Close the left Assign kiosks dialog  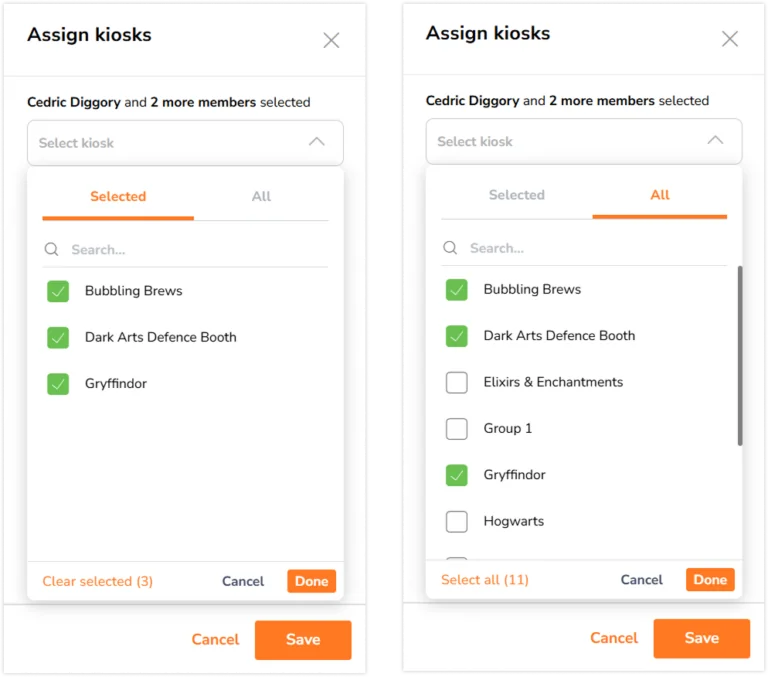pyautogui.click(x=332, y=40)
